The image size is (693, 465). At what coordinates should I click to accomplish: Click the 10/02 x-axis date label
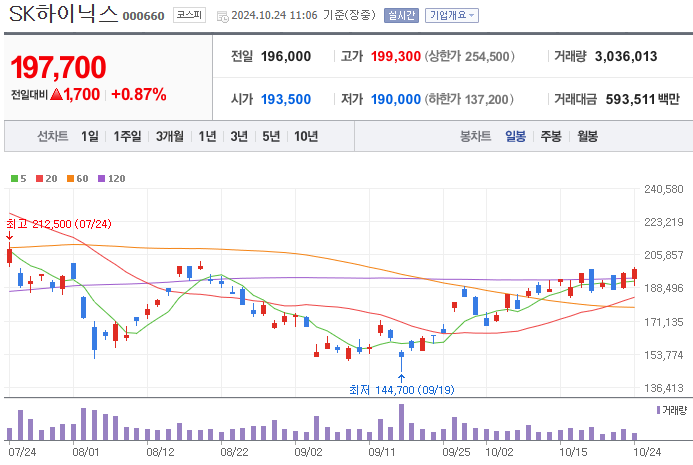(x=499, y=452)
